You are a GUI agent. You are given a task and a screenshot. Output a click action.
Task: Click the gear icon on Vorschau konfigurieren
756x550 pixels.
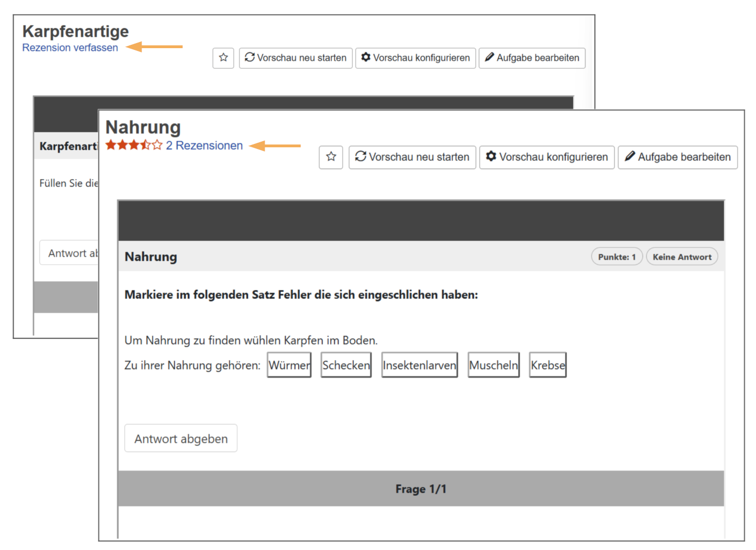(x=491, y=157)
